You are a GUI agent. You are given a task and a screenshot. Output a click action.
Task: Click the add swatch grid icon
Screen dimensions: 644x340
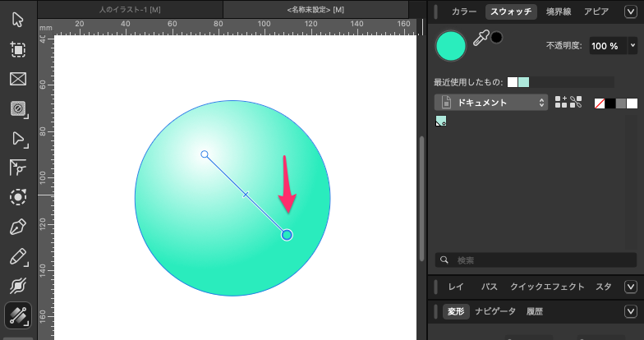[x=562, y=103]
